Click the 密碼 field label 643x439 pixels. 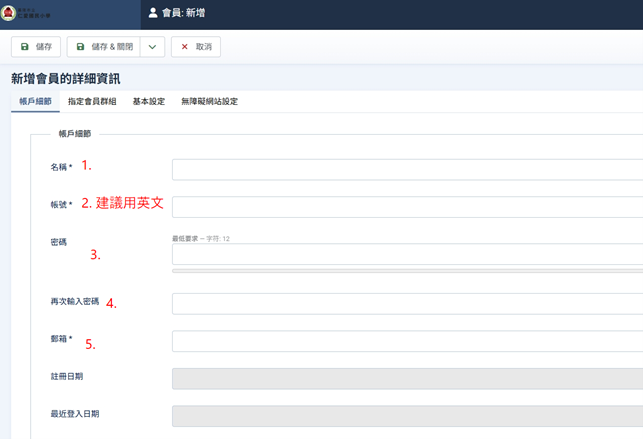click(x=59, y=242)
